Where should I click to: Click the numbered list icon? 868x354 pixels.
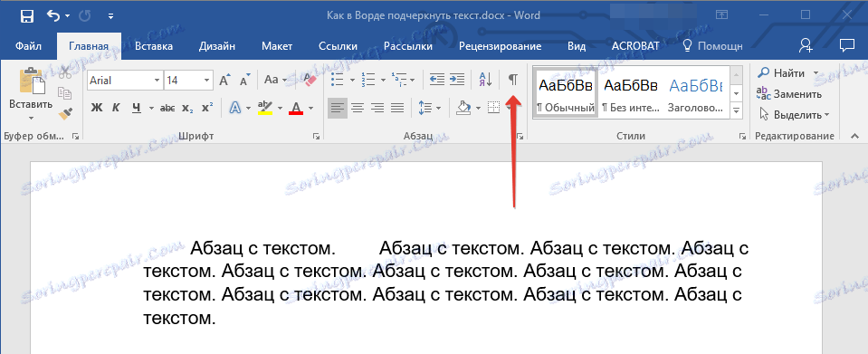click(368, 80)
